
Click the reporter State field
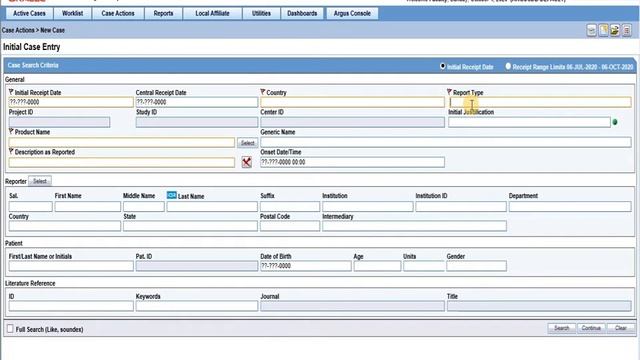190,226
